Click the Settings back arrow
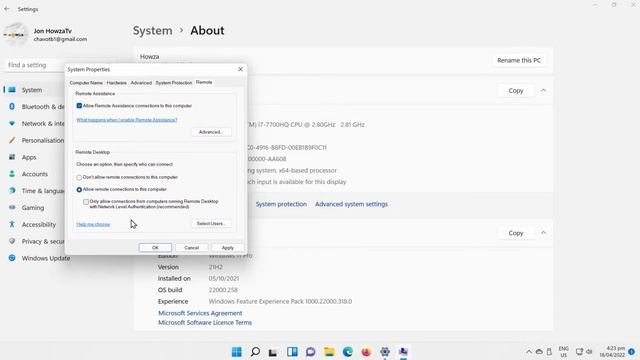The width and height of the screenshot is (640, 360). tap(7, 9)
